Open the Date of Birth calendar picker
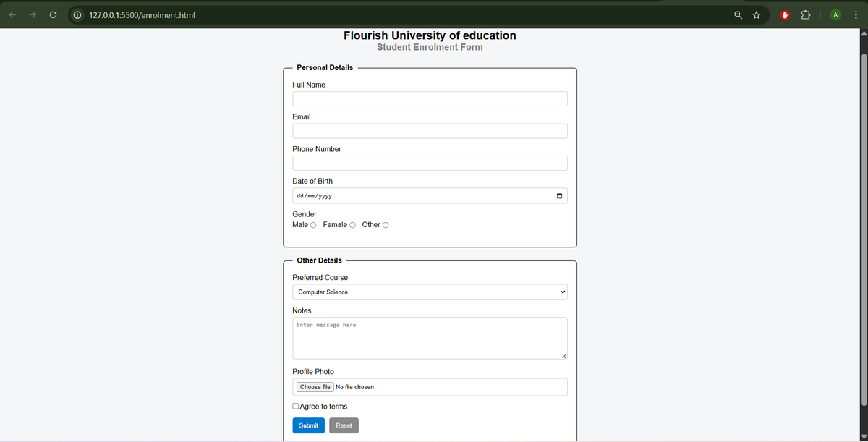The height and width of the screenshot is (442, 868). click(x=559, y=196)
